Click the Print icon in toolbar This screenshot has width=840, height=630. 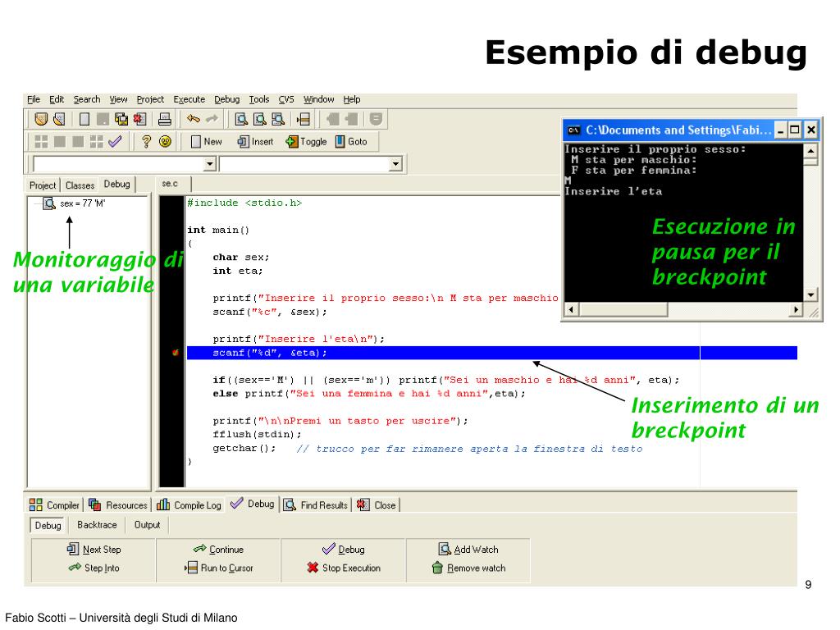(165, 119)
